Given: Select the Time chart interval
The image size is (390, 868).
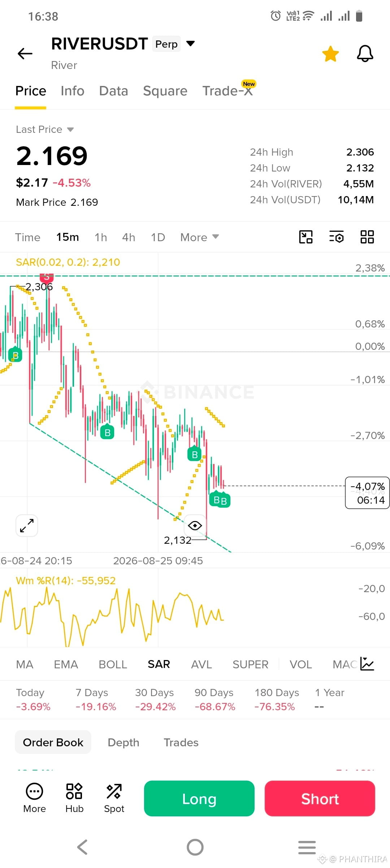Looking at the screenshot, I should (28, 237).
